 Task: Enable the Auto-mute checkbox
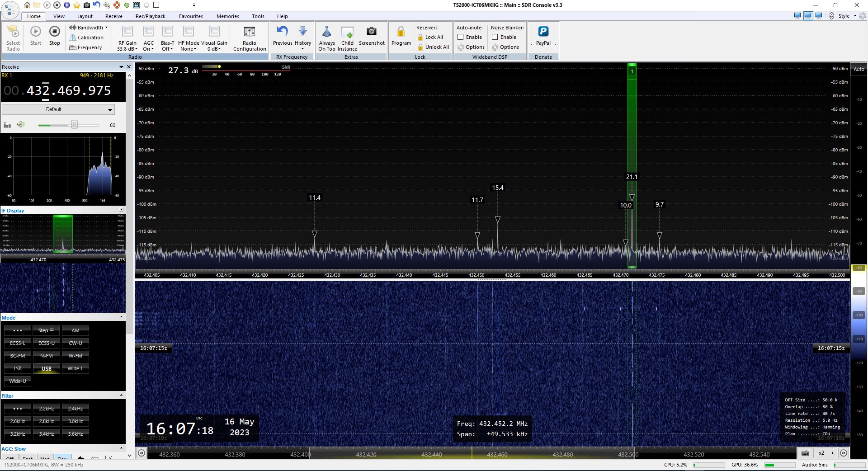click(460, 37)
